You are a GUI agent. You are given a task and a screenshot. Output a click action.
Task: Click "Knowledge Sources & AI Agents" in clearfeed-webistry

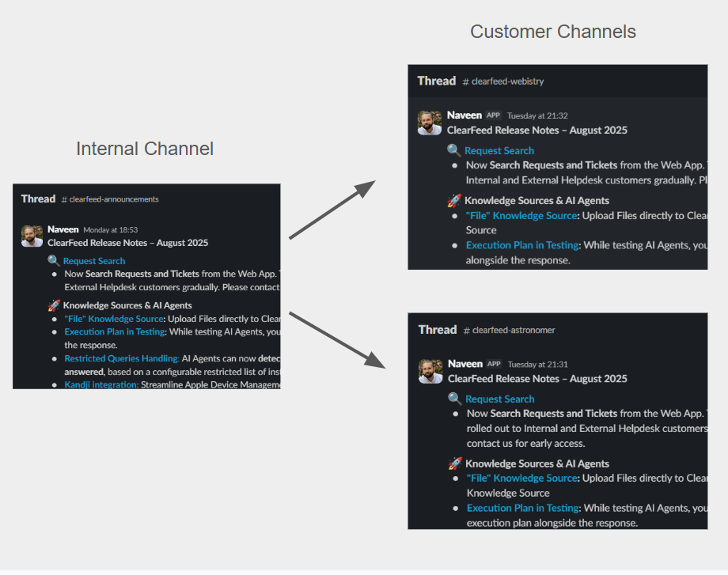[x=537, y=201]
